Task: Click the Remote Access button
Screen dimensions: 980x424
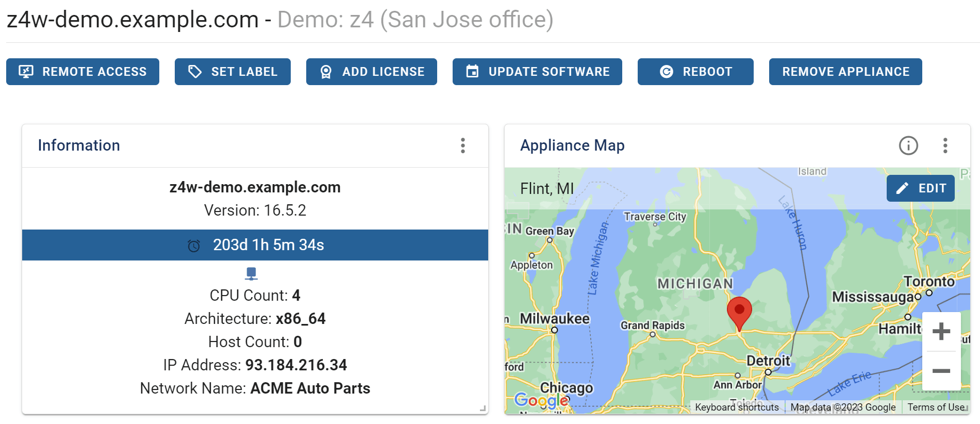Action: tap(82, 72)
